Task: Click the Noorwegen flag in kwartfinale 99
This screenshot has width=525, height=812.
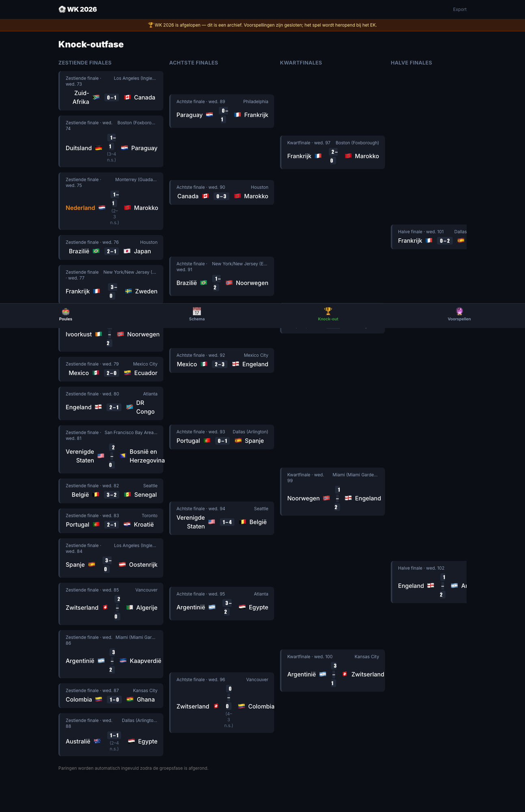Action: click(326, 498)
